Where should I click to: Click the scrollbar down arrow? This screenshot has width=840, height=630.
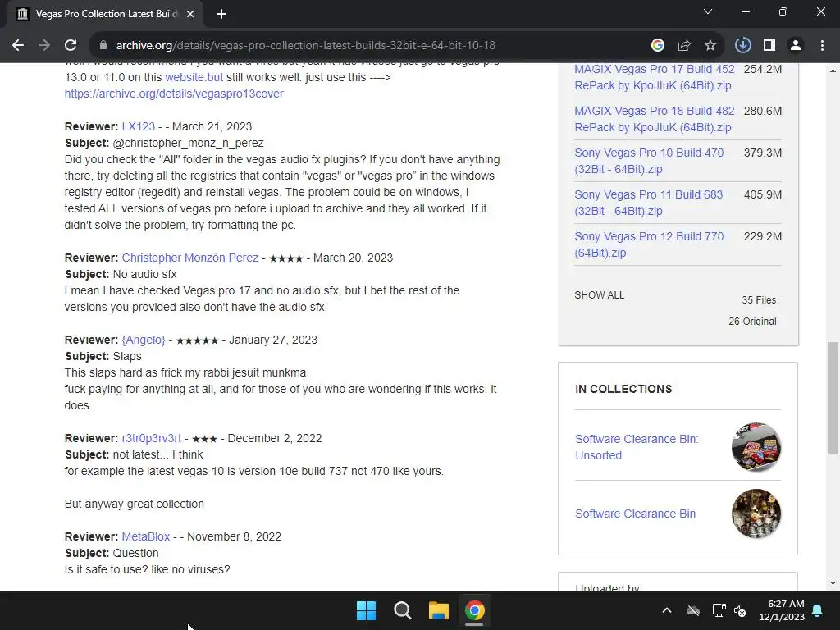pyautogui.click(x=833, y=583)
